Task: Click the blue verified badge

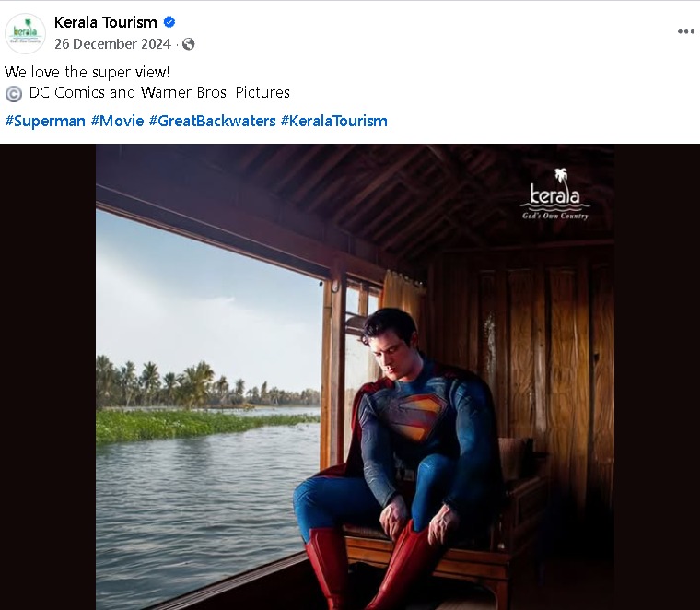Action: [x=169, y=22]
